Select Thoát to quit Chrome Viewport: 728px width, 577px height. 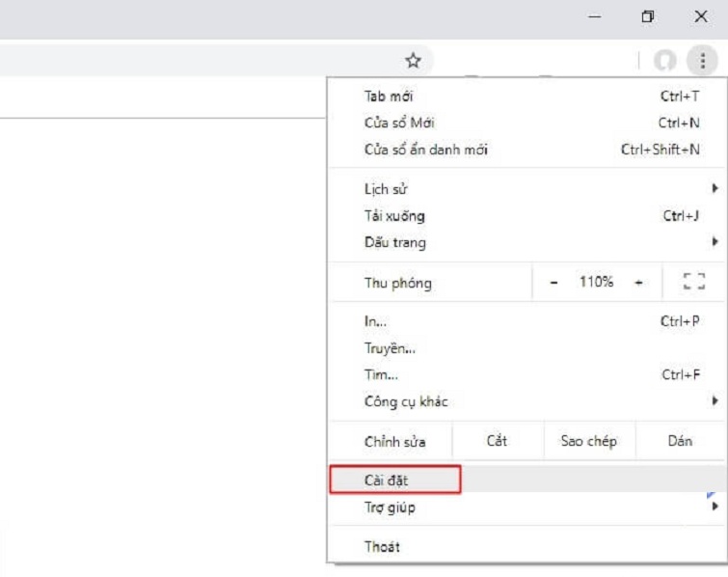[x=382, y=546]
